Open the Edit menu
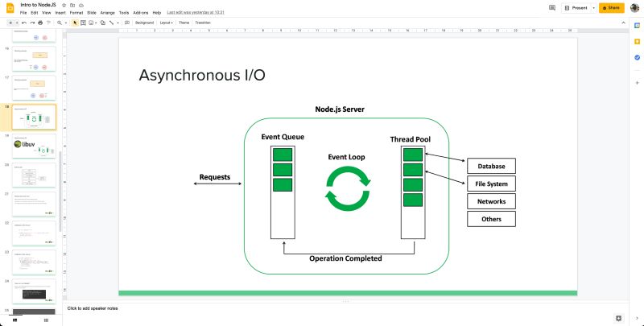This screenshot has height=326, width=644. [x=35, y=13]
